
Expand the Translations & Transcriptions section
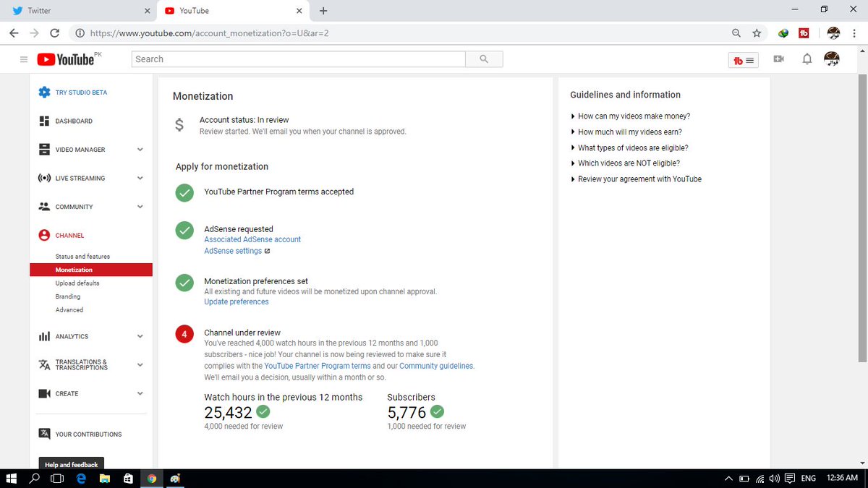[140, 365]
